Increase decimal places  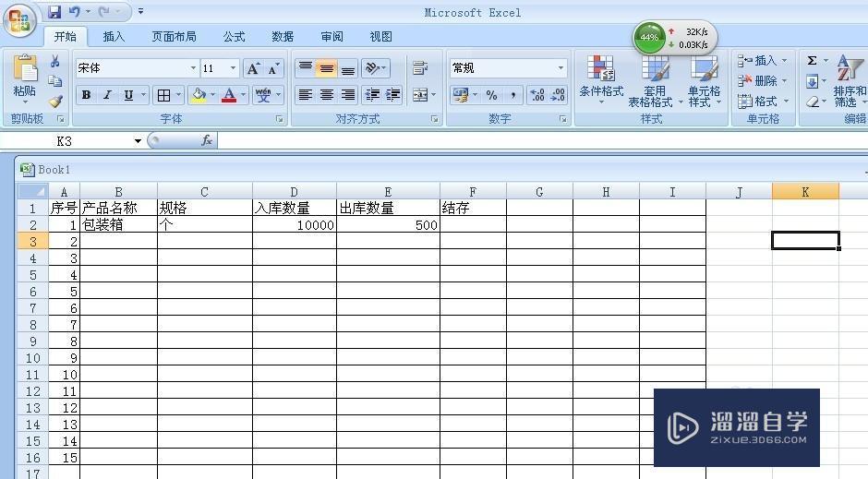pos(537,95)
